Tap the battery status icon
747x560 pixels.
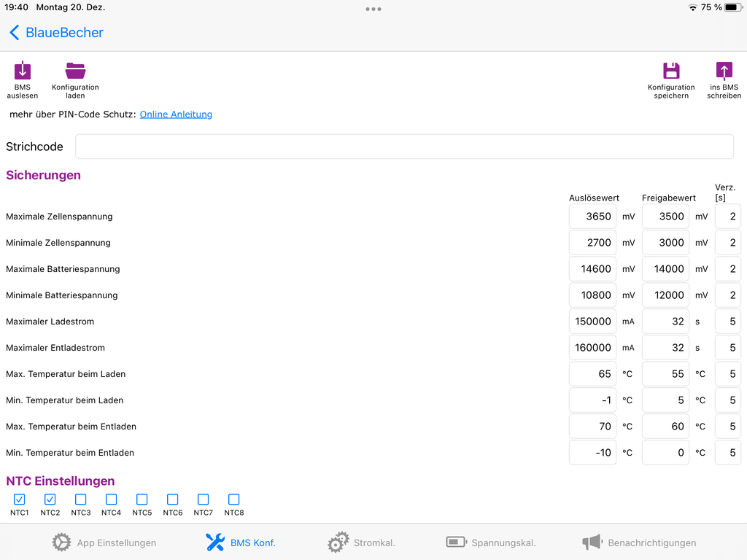733,7
